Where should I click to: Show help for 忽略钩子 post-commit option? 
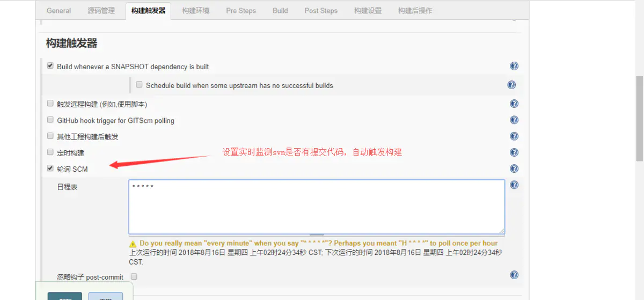tap(514, 275)
